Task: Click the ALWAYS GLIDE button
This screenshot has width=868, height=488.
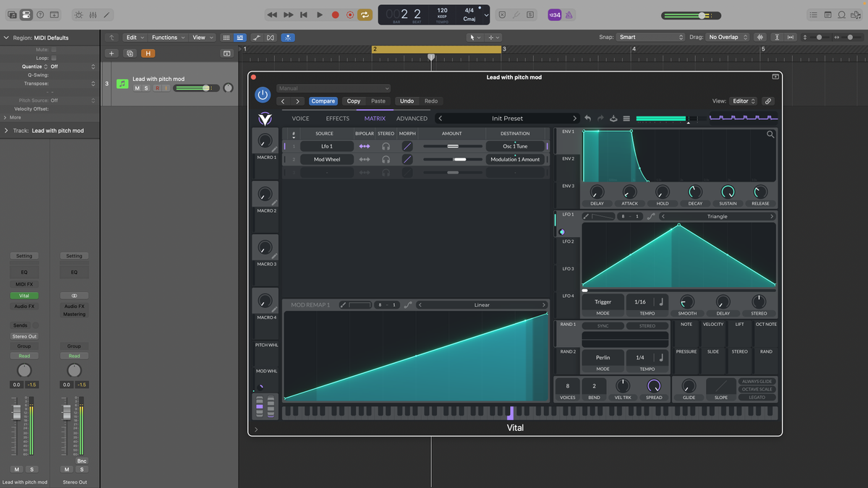Action: (757, 381)
